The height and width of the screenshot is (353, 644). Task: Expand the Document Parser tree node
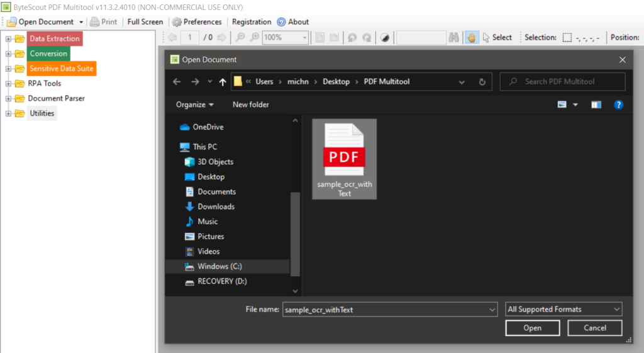click(8, 99)
